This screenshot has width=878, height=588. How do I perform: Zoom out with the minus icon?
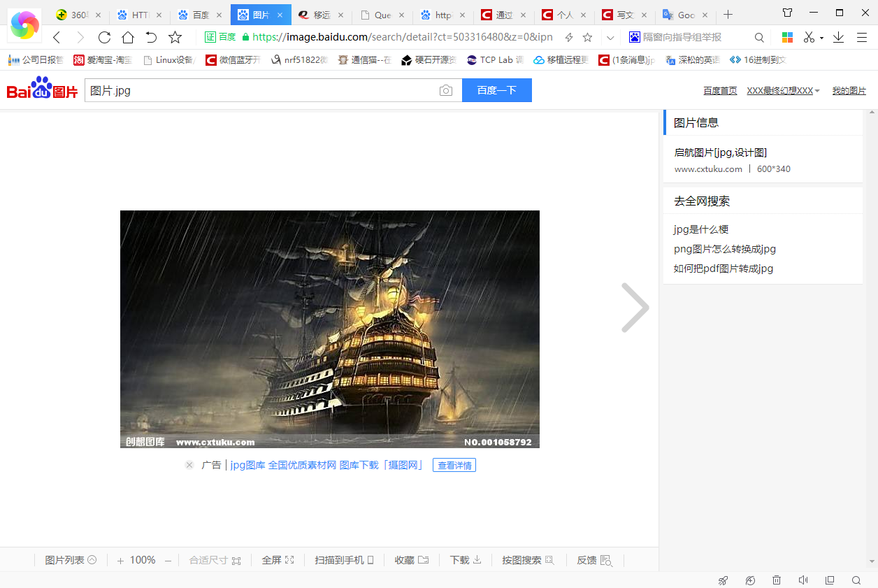click(168, 561)
